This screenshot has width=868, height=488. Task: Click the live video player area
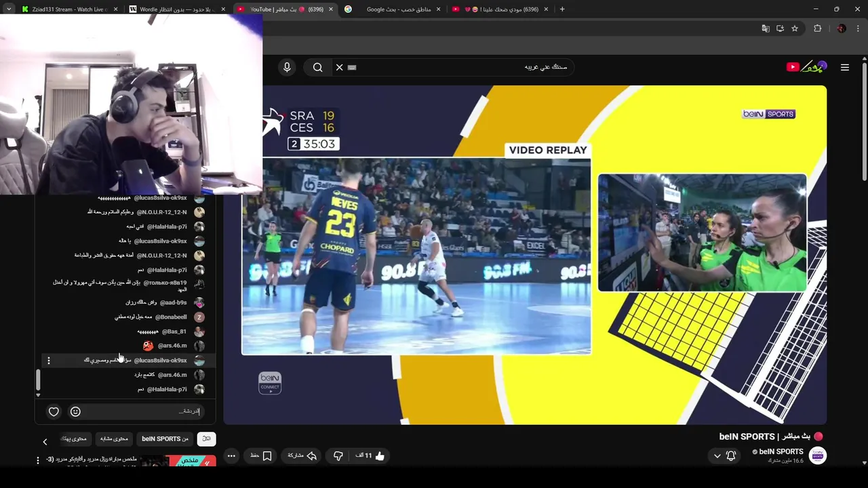[525, 255]
